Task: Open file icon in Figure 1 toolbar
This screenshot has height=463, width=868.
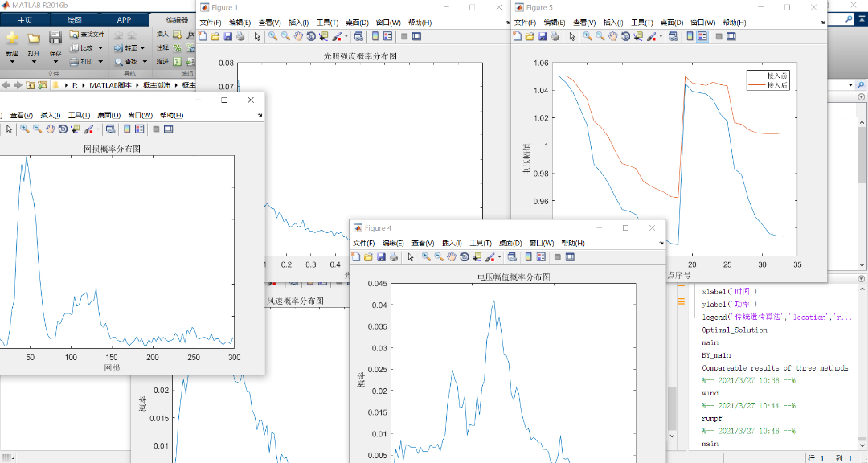Action: tap(215, 36)
